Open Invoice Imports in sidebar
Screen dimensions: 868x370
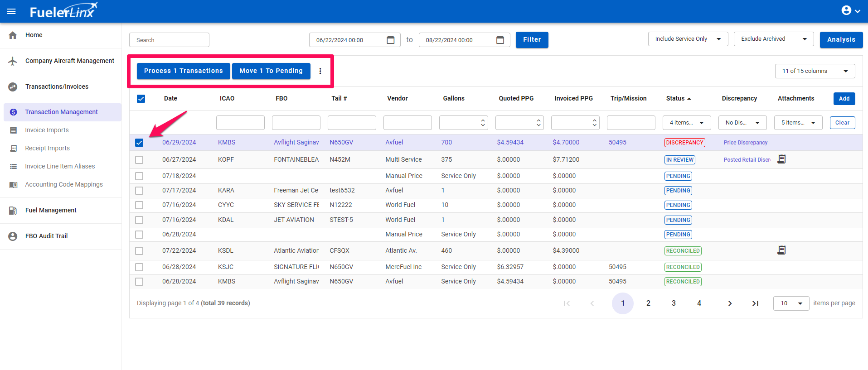pos(47,130)
